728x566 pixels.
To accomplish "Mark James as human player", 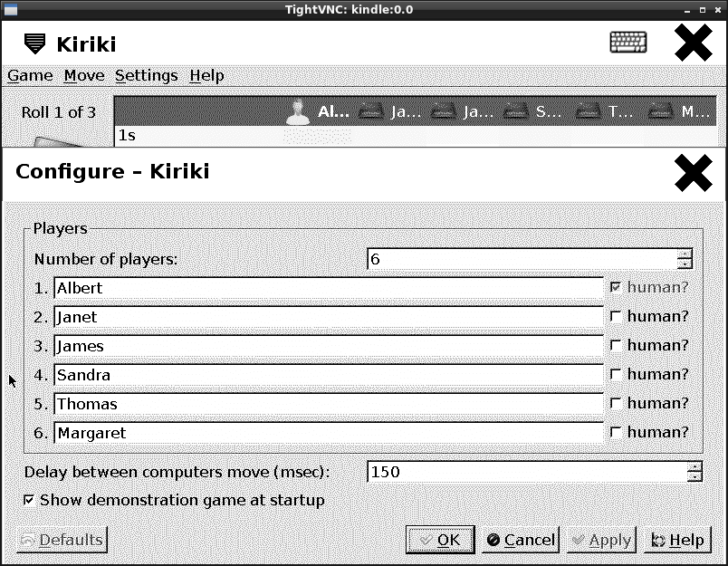I will pos(615,345).
